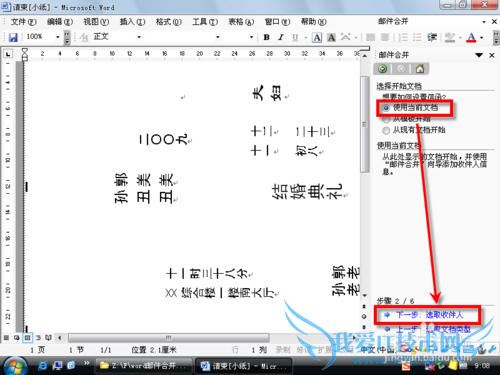
Task: Click the bulleted list icon
Action: point(417,37)
